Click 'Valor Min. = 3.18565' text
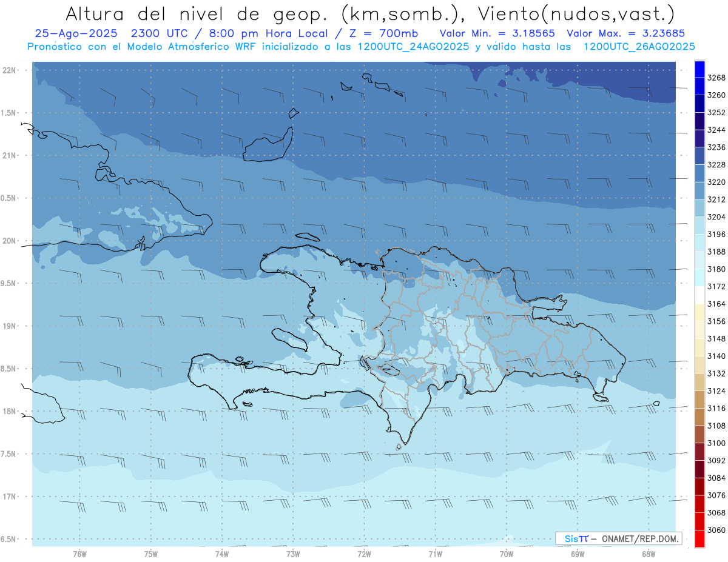This screenshot has height=562, width=728. [497, 33]
